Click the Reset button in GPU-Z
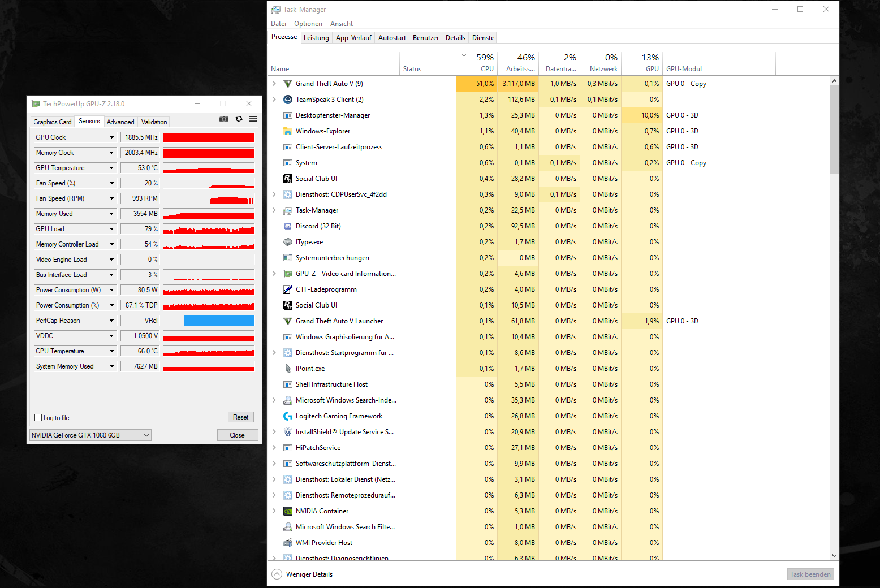This screenshot has width=880, height=588. (x=241, y=417)
